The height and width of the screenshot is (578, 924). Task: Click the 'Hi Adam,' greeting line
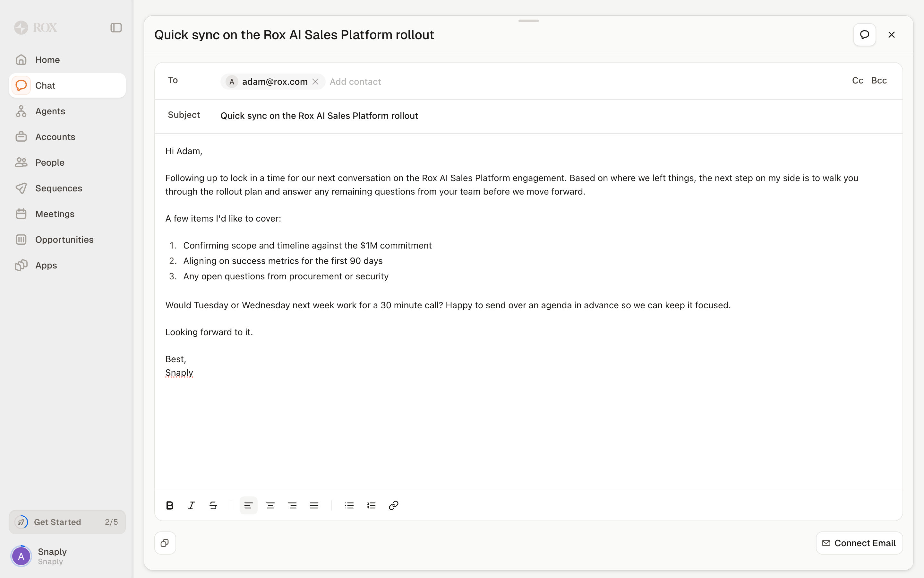coord(184,151)
